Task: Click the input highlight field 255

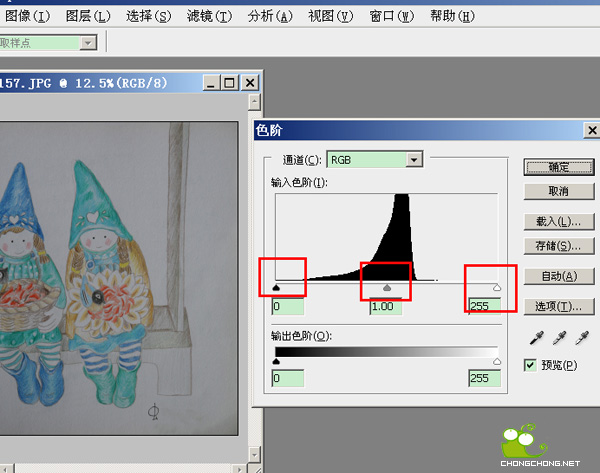Action: pyautogui.click(x=484, y=307)
